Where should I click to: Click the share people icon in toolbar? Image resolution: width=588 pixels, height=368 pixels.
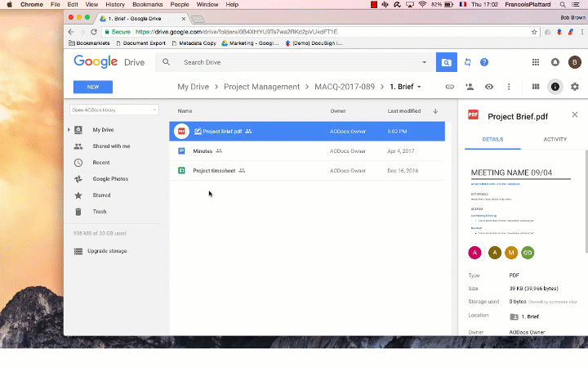point(470,87)
